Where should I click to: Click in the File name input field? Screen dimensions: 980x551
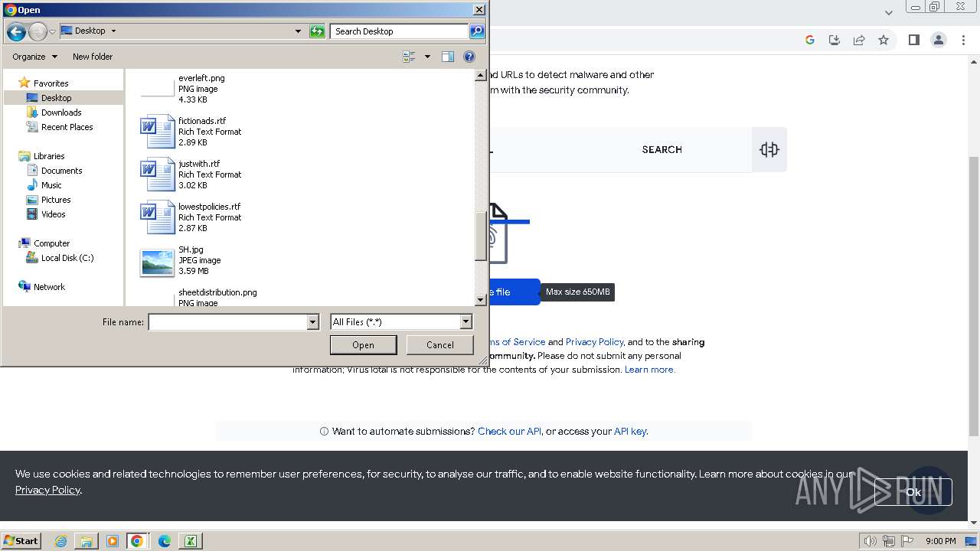pyautogui.click(x=227, y=322)
